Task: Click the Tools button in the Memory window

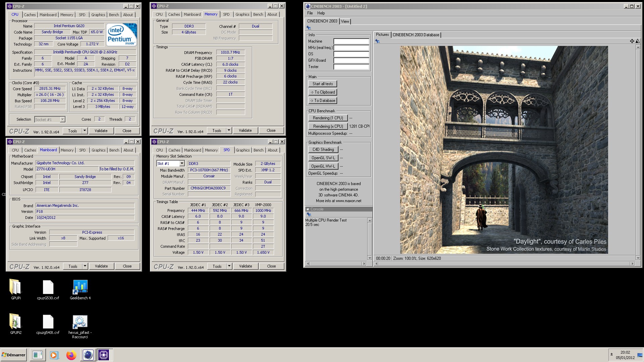Action: [217, 130]
